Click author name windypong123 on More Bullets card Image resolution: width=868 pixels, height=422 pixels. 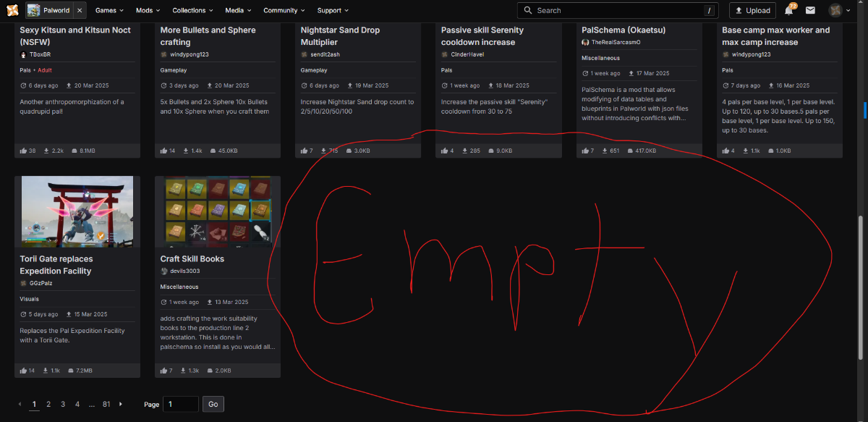[x=190, y=54]
